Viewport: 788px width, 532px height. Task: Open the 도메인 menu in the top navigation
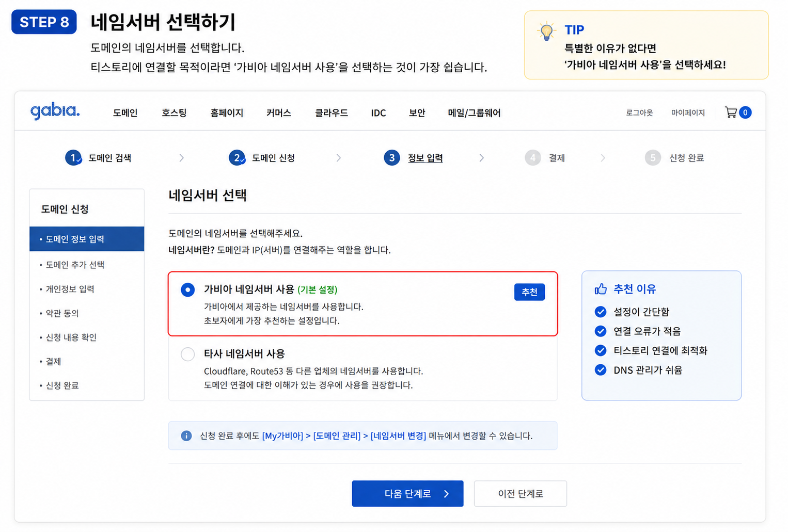point(125,113)
